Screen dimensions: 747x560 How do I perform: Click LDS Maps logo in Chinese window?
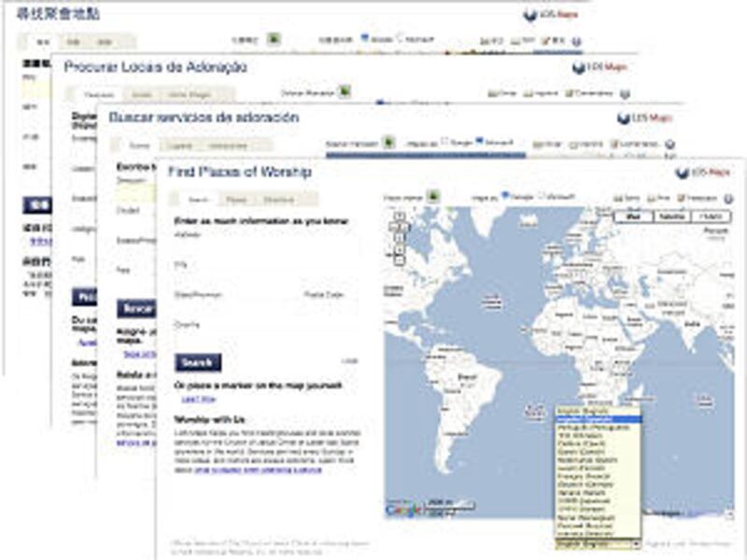(551, 15)
